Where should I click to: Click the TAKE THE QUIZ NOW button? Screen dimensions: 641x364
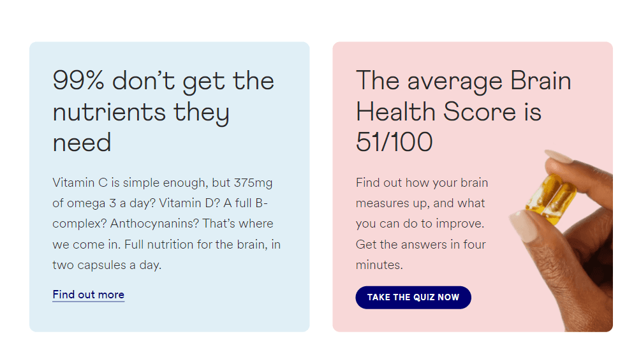[x=413, y=298]
